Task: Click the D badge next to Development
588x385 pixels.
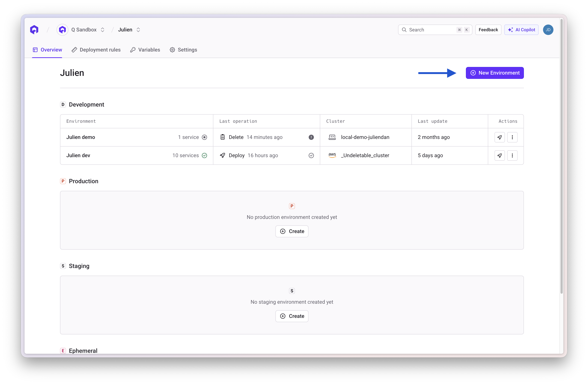Action: (63, 105)
